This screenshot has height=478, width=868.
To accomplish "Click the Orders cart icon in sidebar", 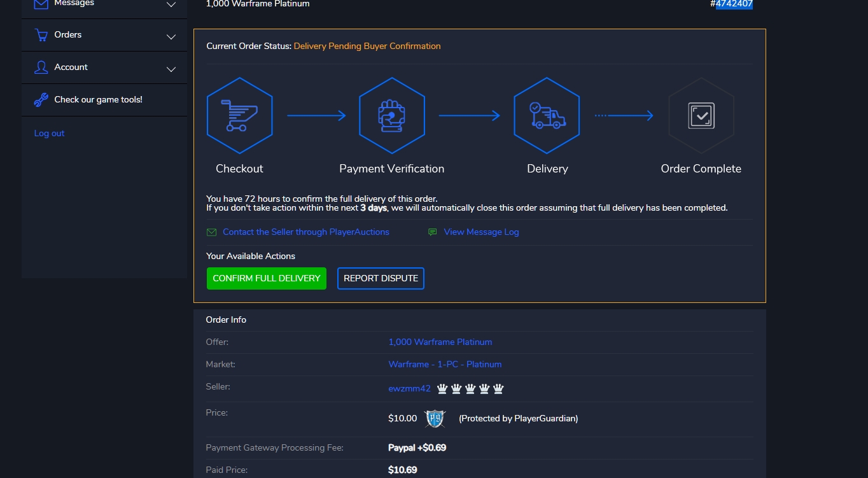I will [41, 35].
